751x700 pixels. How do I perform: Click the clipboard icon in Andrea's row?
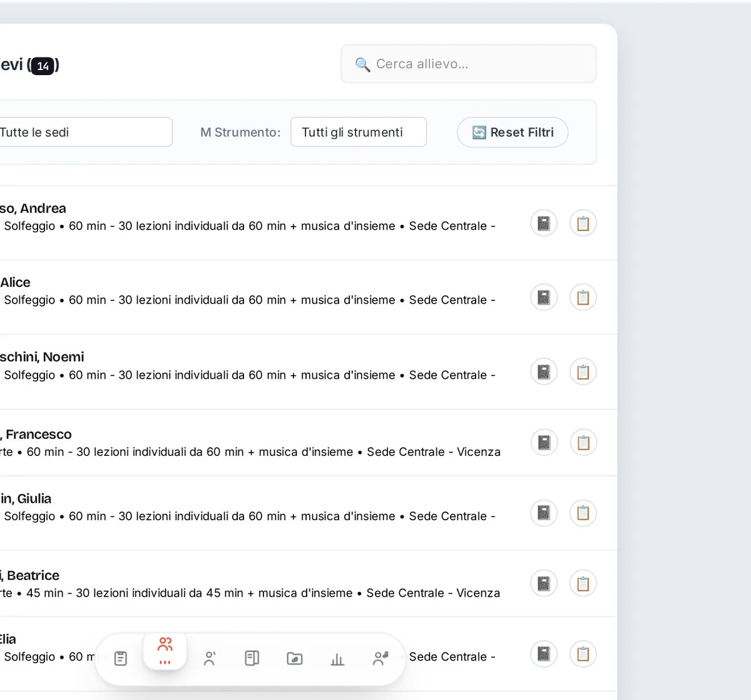(x=583, y=223)
